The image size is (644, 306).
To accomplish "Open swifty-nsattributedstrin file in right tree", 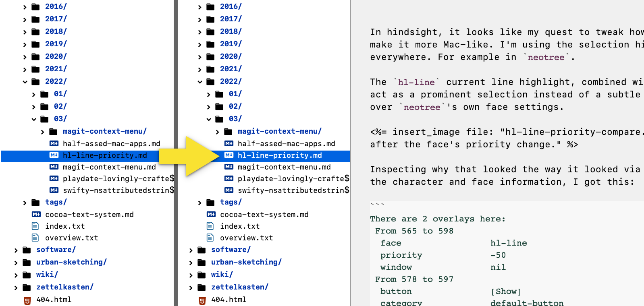I will click(293, 190).
